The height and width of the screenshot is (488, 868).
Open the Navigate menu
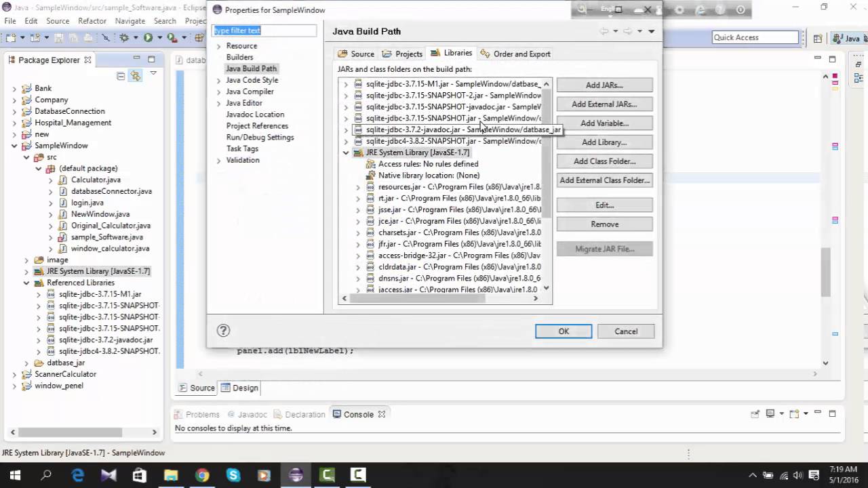point(130,21)
